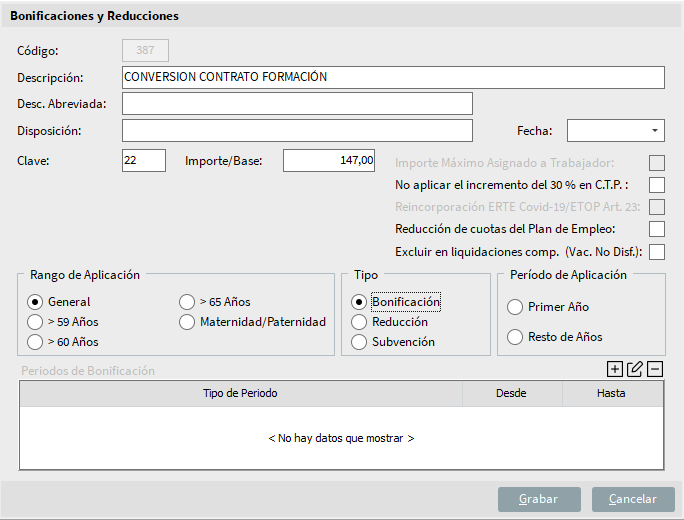Remove a period using the minus icon

coord(655,369)
